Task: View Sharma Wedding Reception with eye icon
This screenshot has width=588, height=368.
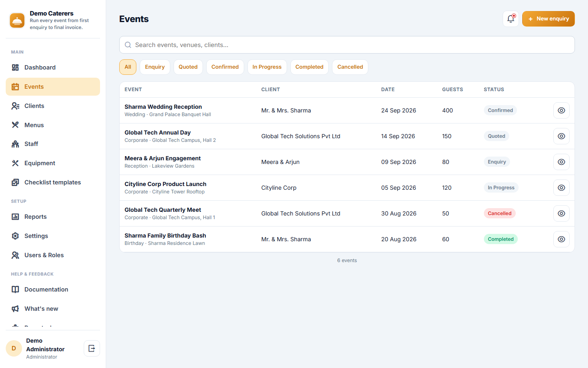Action: [561, 110]
